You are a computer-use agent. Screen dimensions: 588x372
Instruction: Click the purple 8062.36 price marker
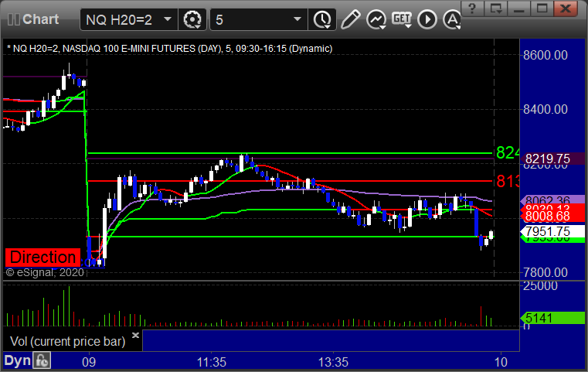coord(552,200)
